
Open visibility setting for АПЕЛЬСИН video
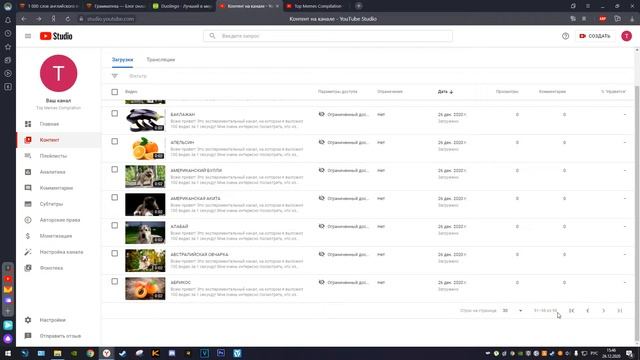point(343,142)
